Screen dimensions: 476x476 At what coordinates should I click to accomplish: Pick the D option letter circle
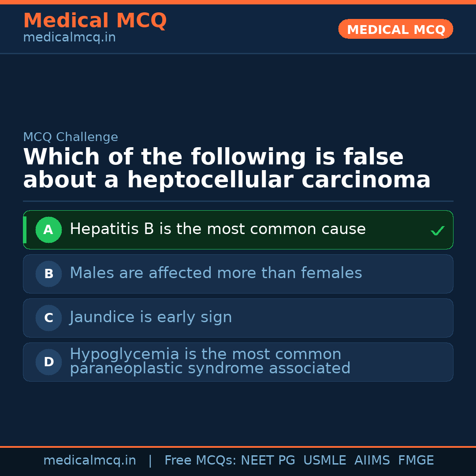click(48, 362)
